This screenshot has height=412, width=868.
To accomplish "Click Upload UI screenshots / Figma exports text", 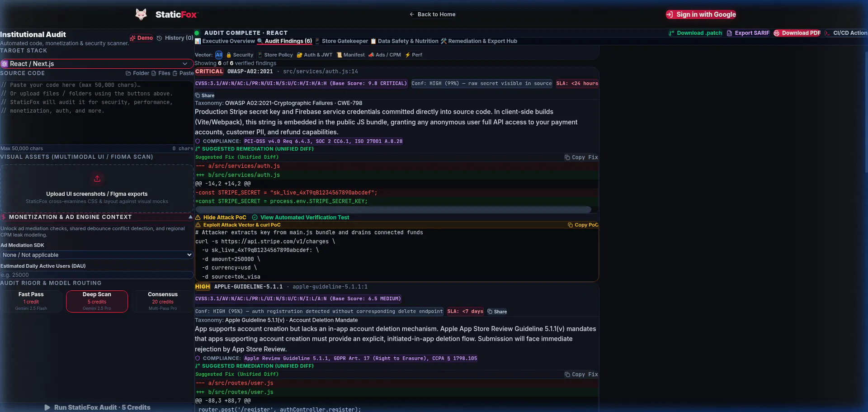I will 97,194.
